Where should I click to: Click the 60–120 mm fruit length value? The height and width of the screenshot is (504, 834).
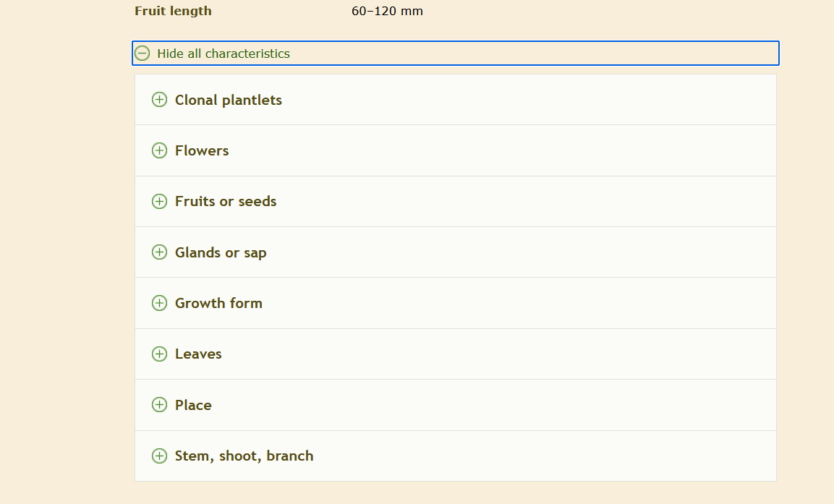[387, 11]
